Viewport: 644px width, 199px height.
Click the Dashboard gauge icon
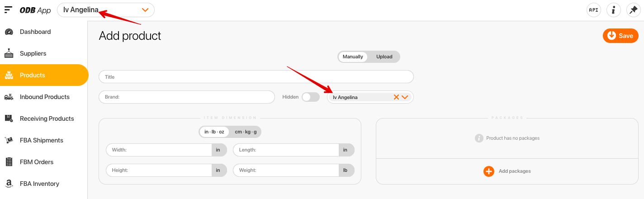click(9, 32)
